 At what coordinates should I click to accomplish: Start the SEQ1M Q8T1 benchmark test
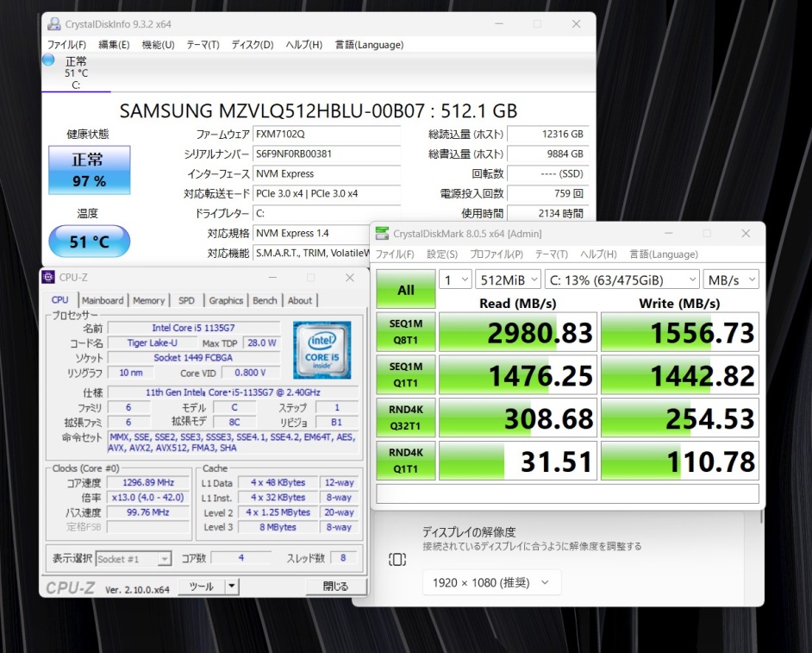tap(406, 332)
